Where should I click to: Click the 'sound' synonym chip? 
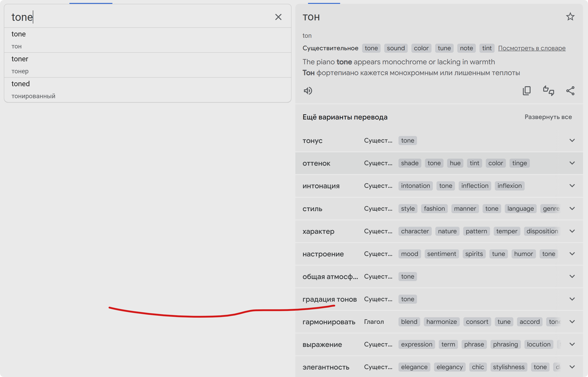396,48
